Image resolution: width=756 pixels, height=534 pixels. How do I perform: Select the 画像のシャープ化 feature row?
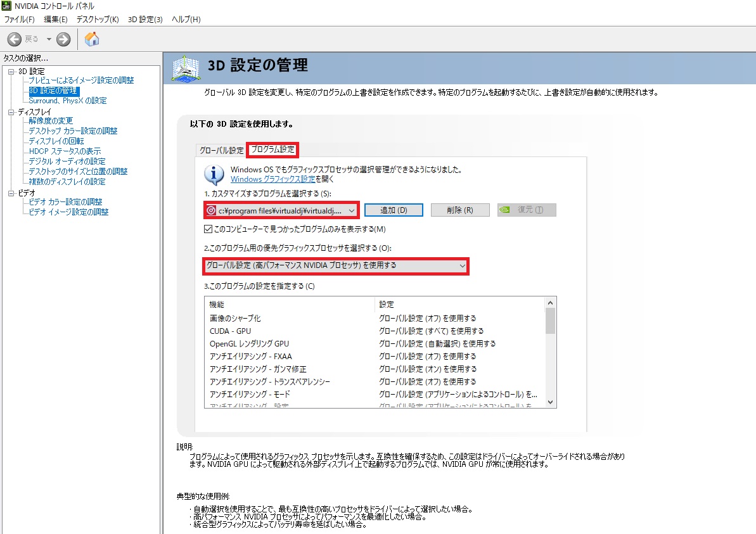375,319
